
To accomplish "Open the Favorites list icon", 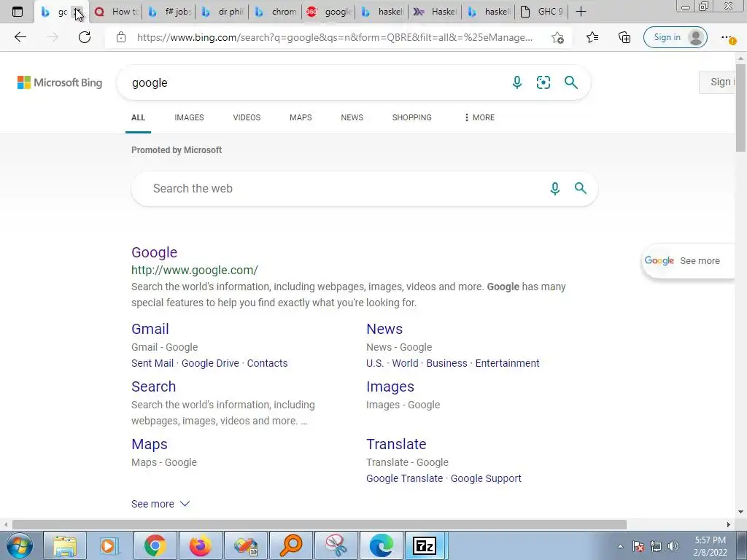I will [x=592, y=37].
